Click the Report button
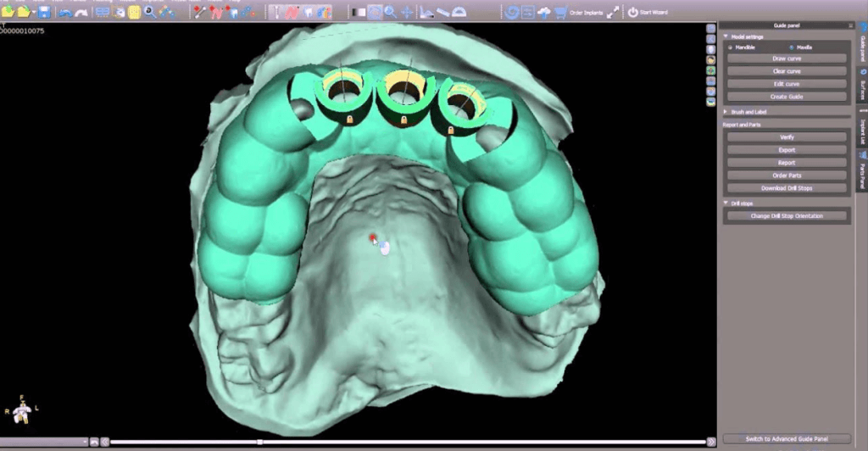Screen dimensions: 868x451 [787, 163]
